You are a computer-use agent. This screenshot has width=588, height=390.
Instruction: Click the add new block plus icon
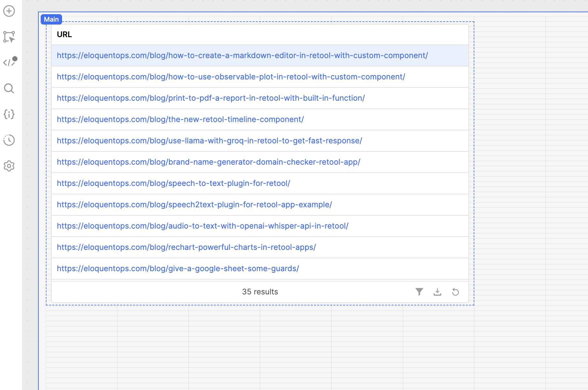pyautogui.click(x=9, y=11)
